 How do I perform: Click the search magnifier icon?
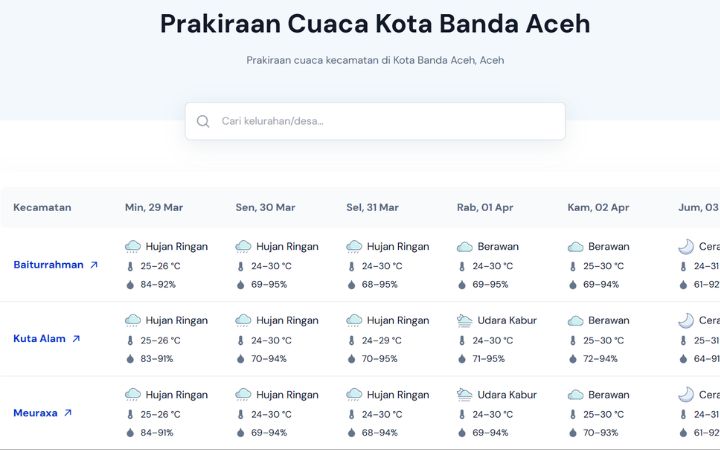[x=203, y=121]
